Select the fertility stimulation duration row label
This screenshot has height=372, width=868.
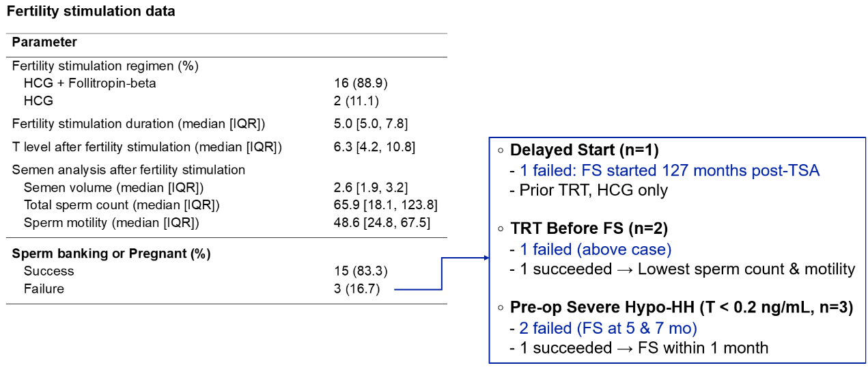pyautogui.click(x=139, y=124)
